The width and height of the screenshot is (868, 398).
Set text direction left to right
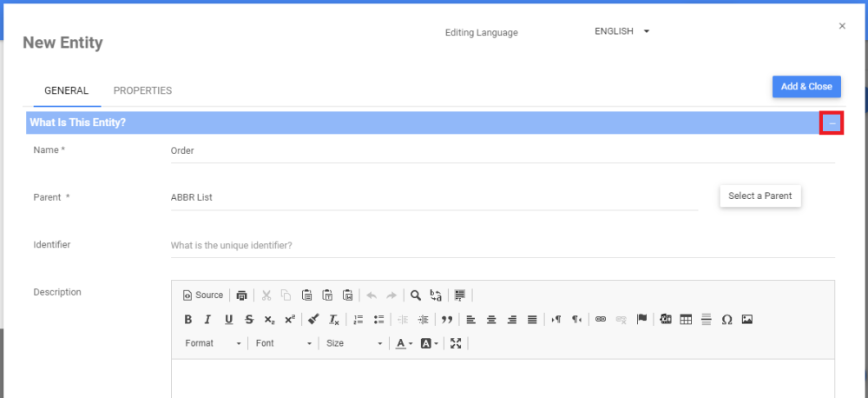557,320
